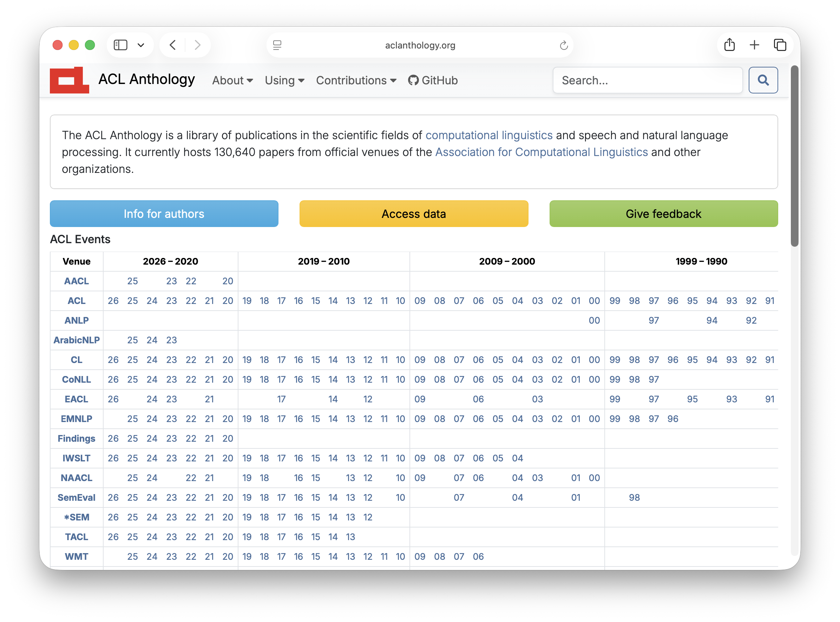Expand the sidebar options chevron
The width and height of the screenshot is (840, 622).
(141, 45)
